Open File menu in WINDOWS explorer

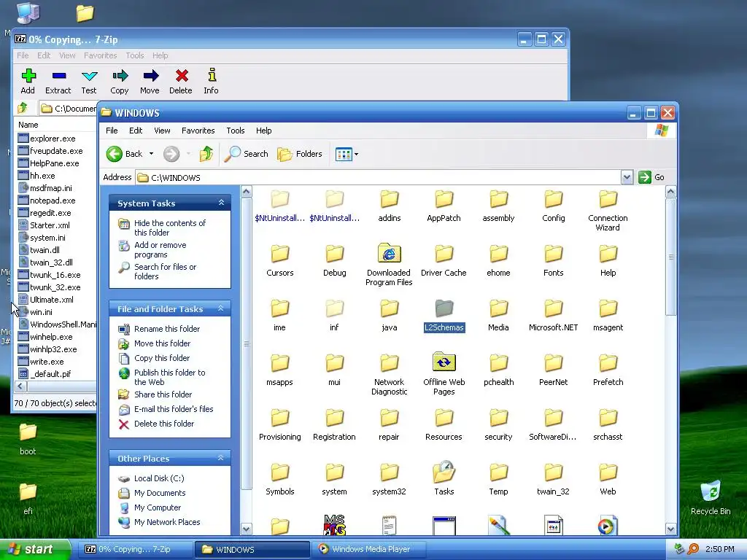[x=112, y=131]
